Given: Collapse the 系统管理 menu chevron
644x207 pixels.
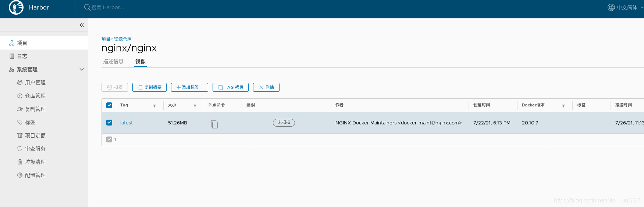Looking at the screenshot, I should (82, 69).
